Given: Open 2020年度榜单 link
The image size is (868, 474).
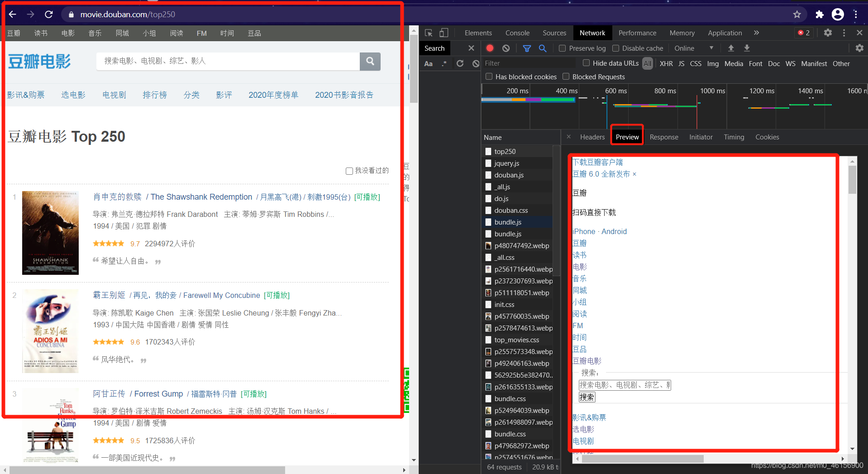Looking at the screenshot, I should (273, 95).
